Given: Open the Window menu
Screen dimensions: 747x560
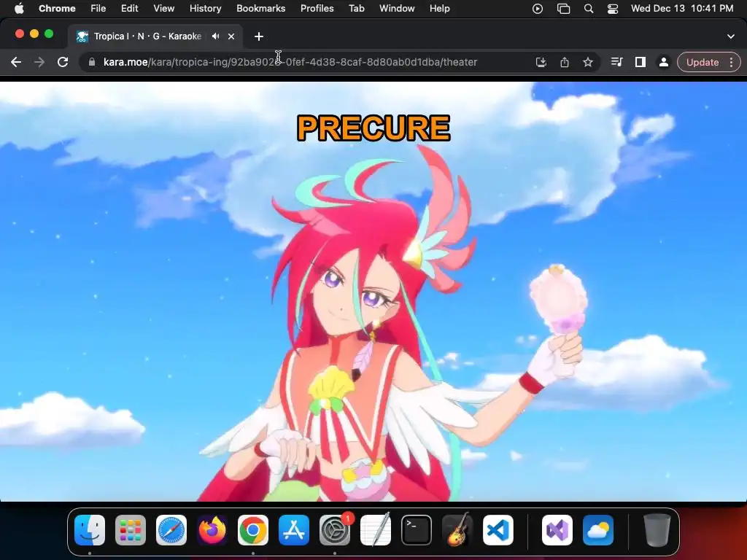Looking at the screenshot, I should tap(397, 8).
